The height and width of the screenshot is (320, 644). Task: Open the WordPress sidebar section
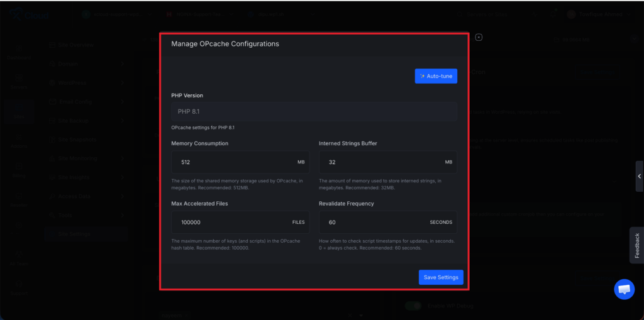(x=72, y=83)
